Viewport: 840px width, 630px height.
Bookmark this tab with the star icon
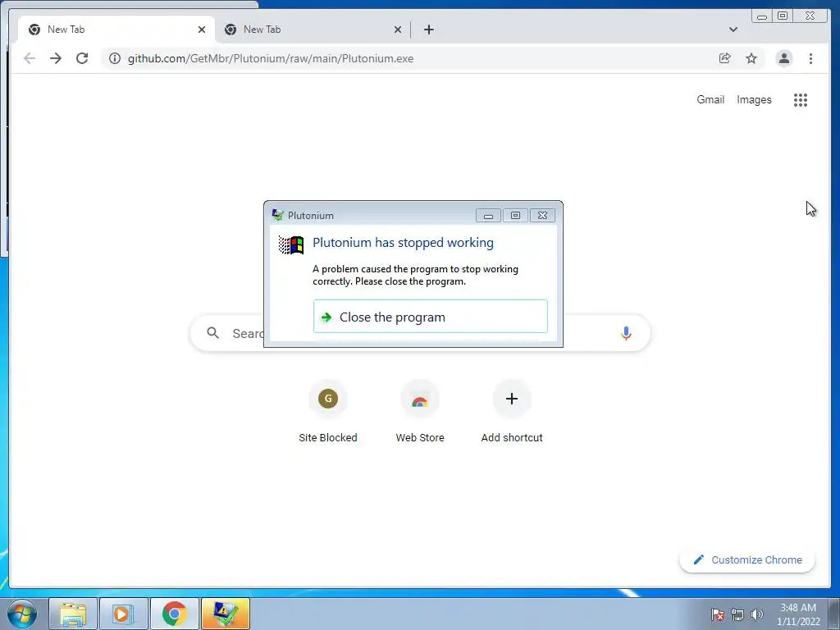tap(751, 58)
